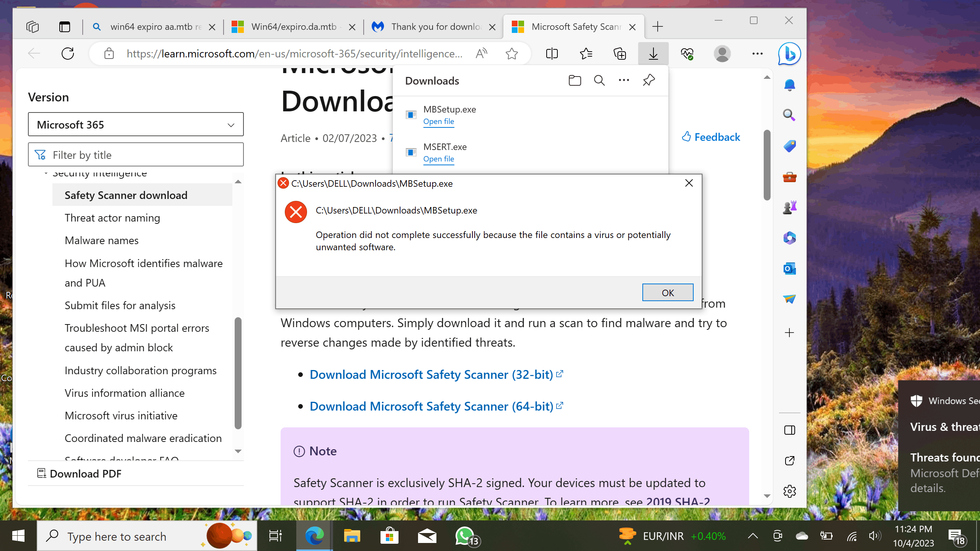Open the Edge workspaces icon
The image size is (980, 551).
[33, 27]
